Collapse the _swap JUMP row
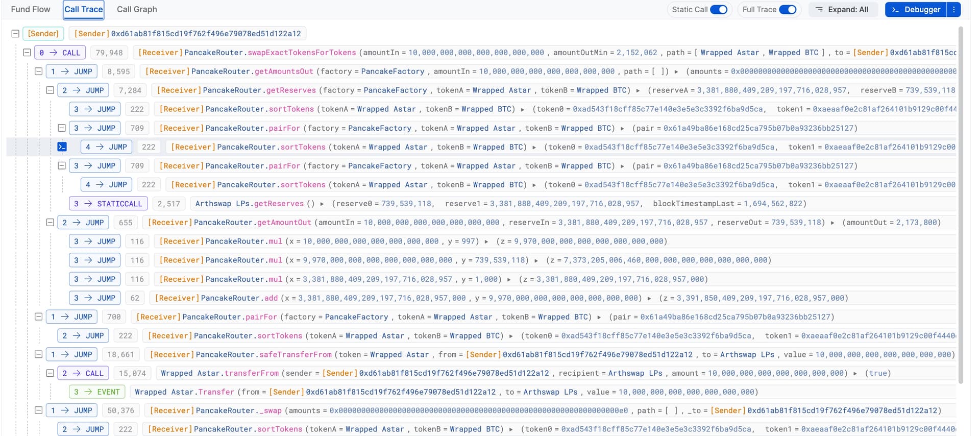980x436 pixels. click(38, 410)
